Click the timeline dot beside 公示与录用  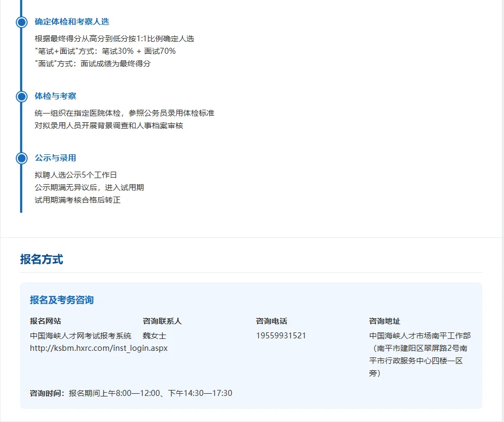click(21, 158)
